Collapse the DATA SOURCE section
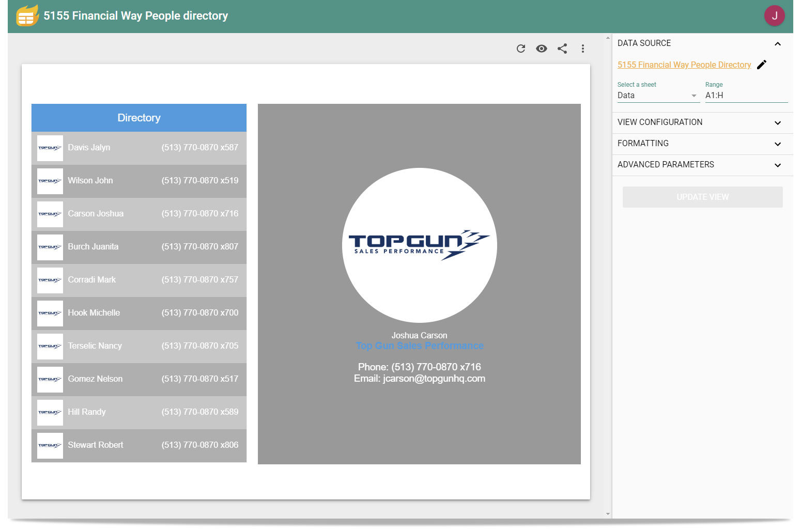 778,44
